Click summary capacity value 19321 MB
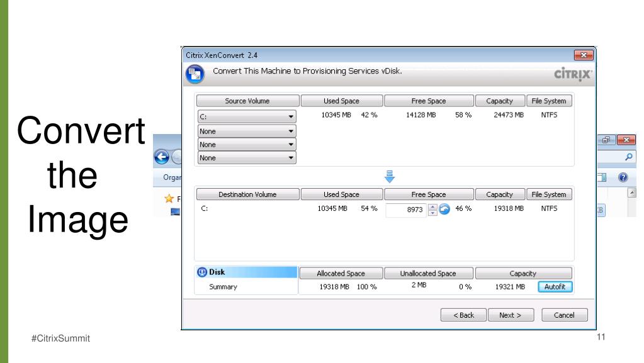The width and height of the screenshot is (644, 363). tap(510, 287)
